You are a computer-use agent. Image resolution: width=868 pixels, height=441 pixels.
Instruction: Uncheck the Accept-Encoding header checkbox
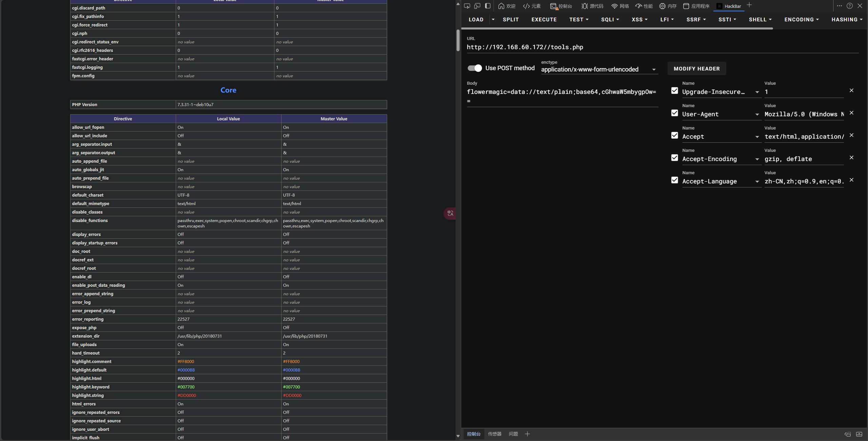(675, 158)
